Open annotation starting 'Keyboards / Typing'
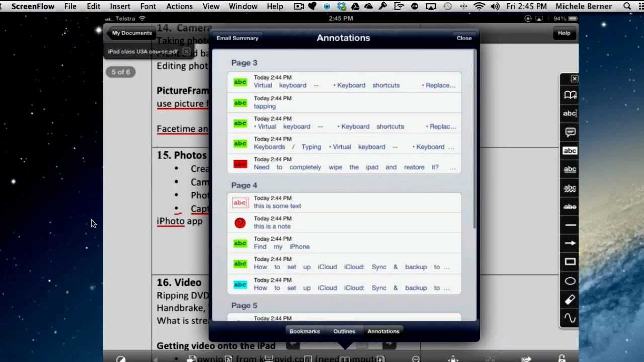Image resolution: width=644 pixels, height=362 pixels. (344, 143)
